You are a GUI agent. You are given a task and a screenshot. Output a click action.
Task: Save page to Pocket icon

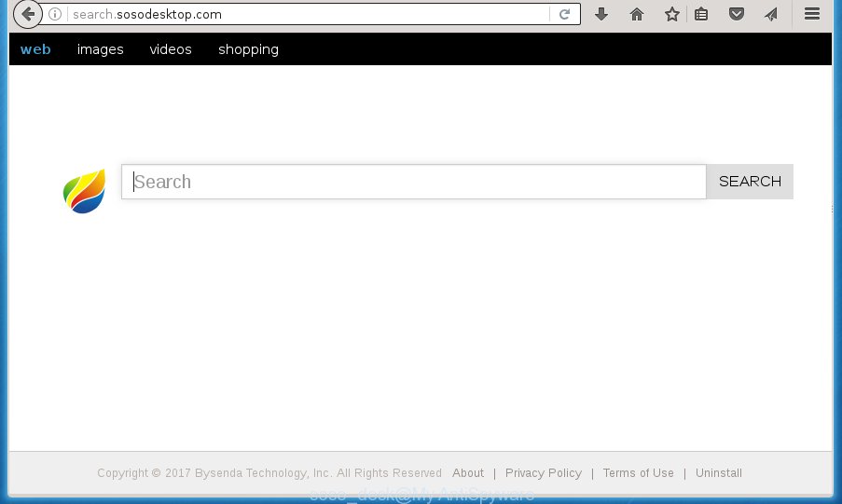(x=737, y=14)
